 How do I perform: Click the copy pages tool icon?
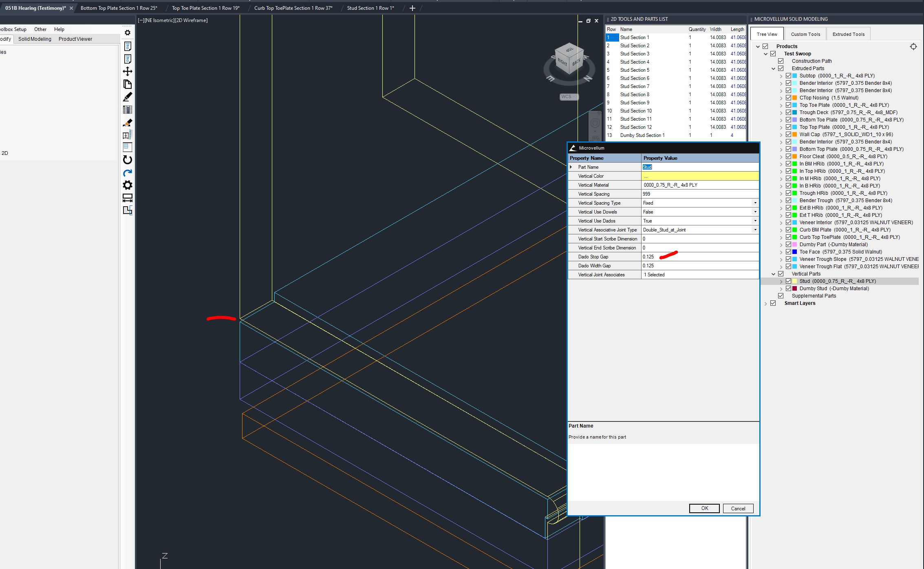128,84
